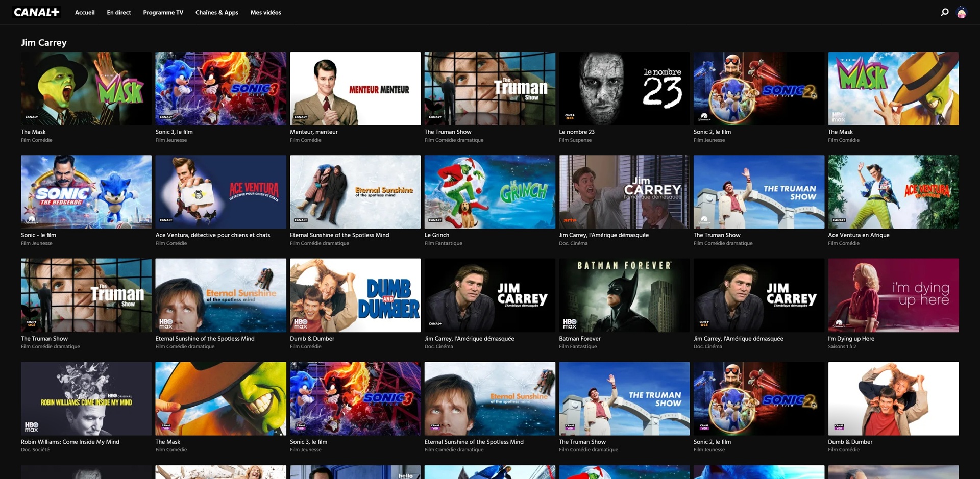Open the search magnifier icon
This screenshot has width=980, height=479.
pyautogui.click(x=944, y=12)
